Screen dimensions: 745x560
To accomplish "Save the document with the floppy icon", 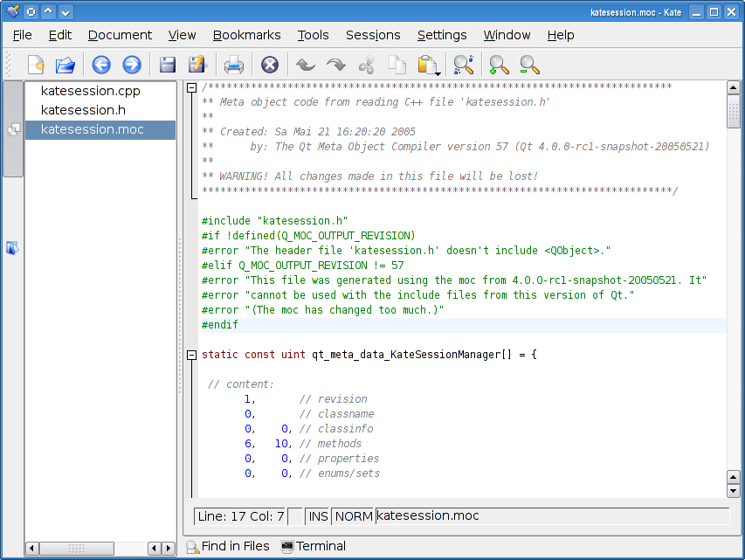I will click(x=167, y=65).
